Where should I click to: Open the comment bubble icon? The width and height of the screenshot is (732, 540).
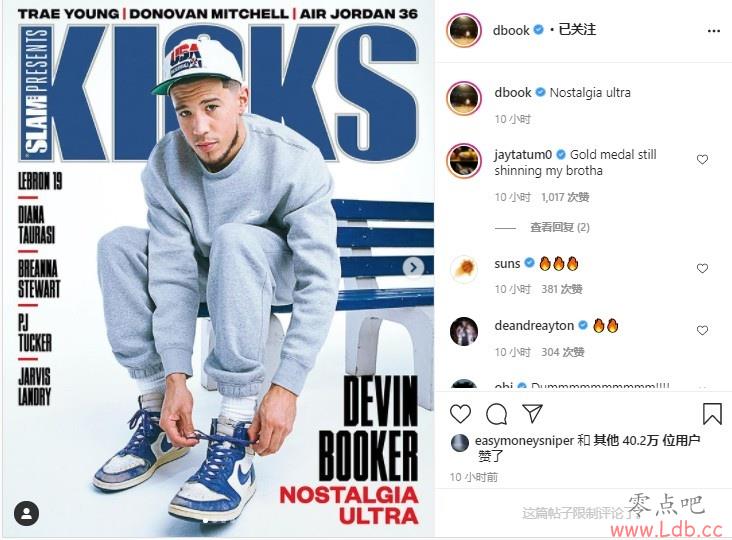pyautogui.click(x=496, y=414)
